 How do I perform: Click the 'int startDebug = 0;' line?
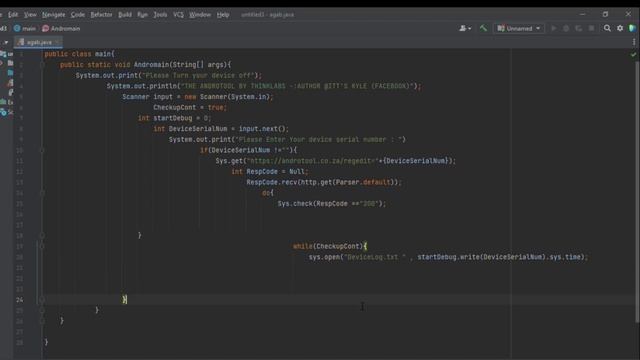click(x=174, y=118)
